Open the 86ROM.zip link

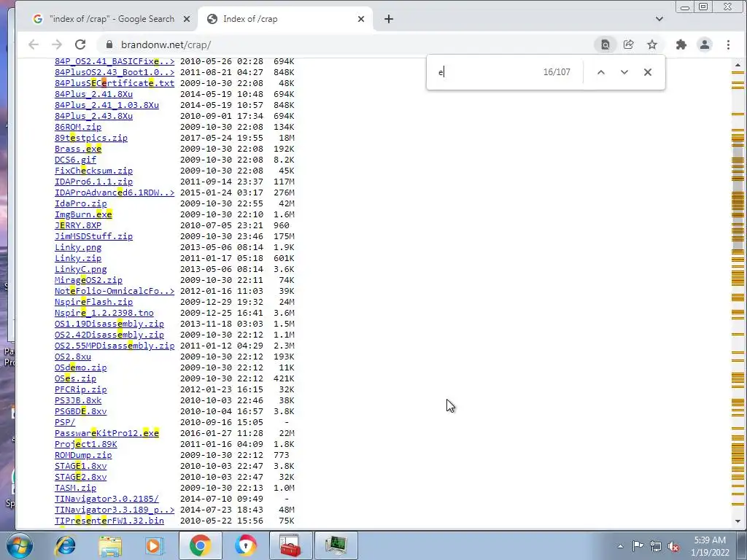pyautogui.click(x=78, y=127)
